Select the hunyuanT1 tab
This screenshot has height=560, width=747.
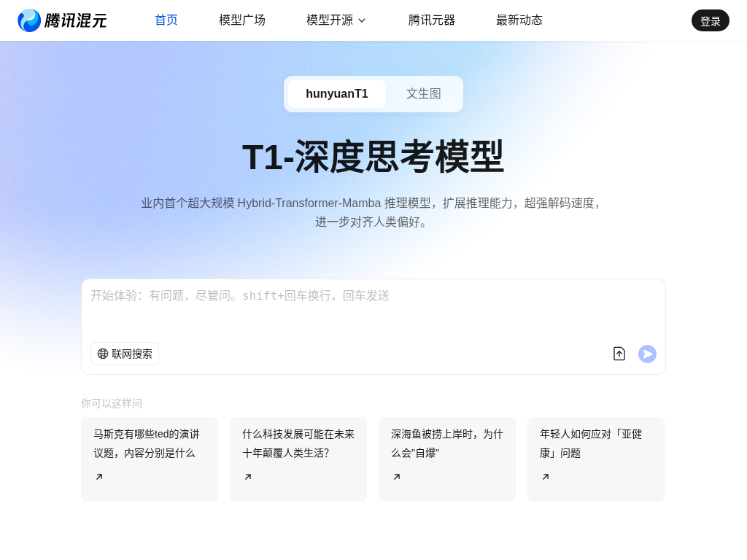(x=337, y=94)
